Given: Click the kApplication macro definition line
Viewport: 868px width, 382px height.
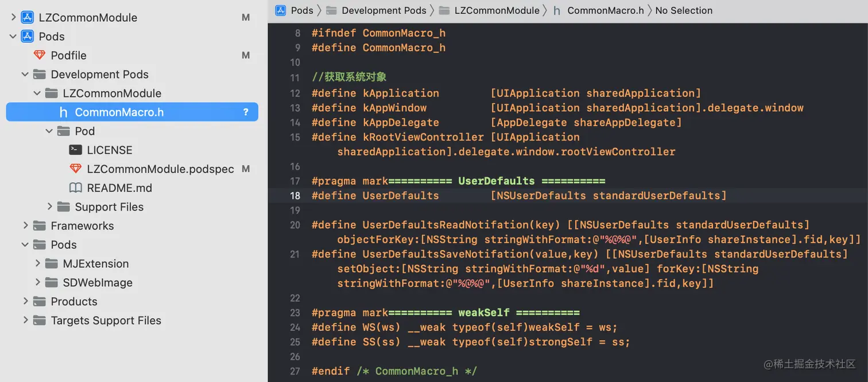Looking at the screenshot, I should click(x=506, y=93).
